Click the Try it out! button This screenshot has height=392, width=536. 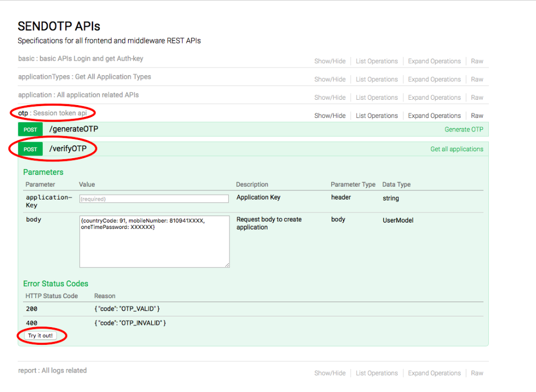40,336
